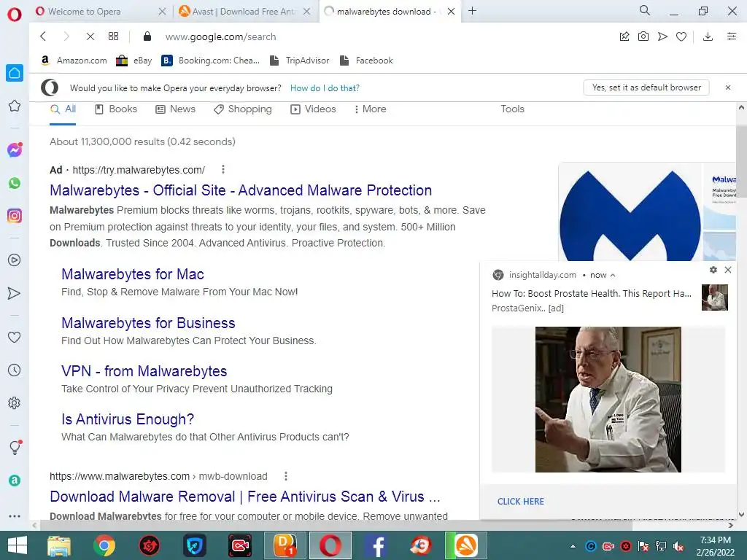Select the Shopping search filter
The image size is (747, 560).
242,109
